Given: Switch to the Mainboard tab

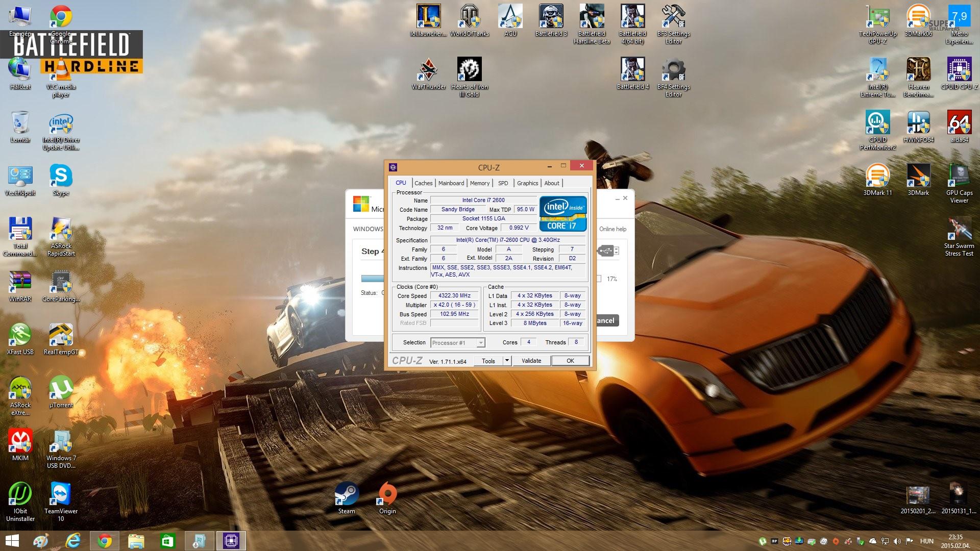Looking at the screenshot, I should tap(451, 183).
